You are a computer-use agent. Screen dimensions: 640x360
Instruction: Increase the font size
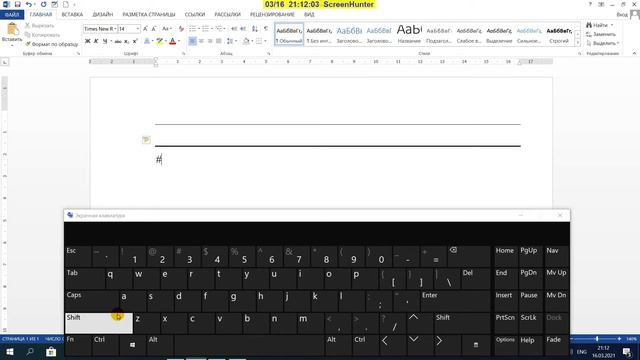coord(145,29)
